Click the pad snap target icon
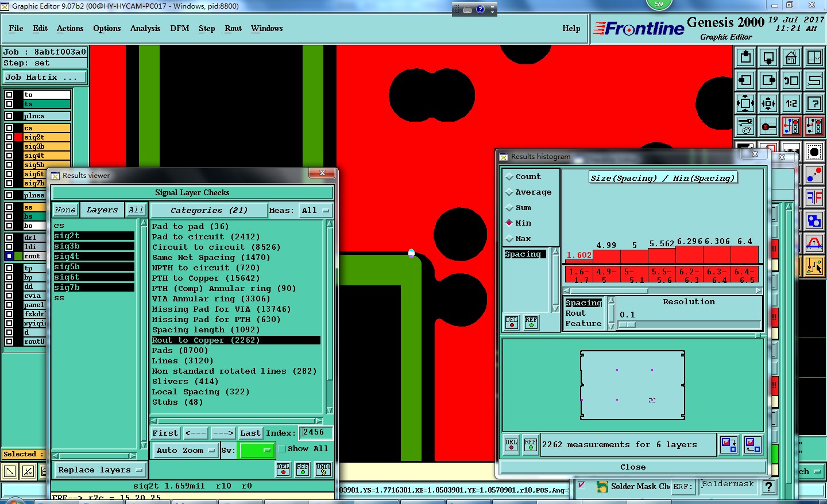Viewport: 827px width, 504px height. click(x=768, y=126)
